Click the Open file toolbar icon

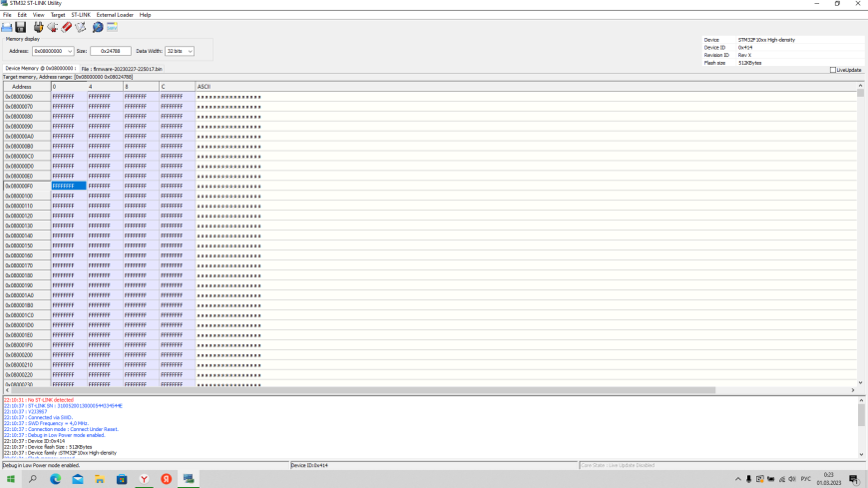pyautogui.click(x=7, y=27)
